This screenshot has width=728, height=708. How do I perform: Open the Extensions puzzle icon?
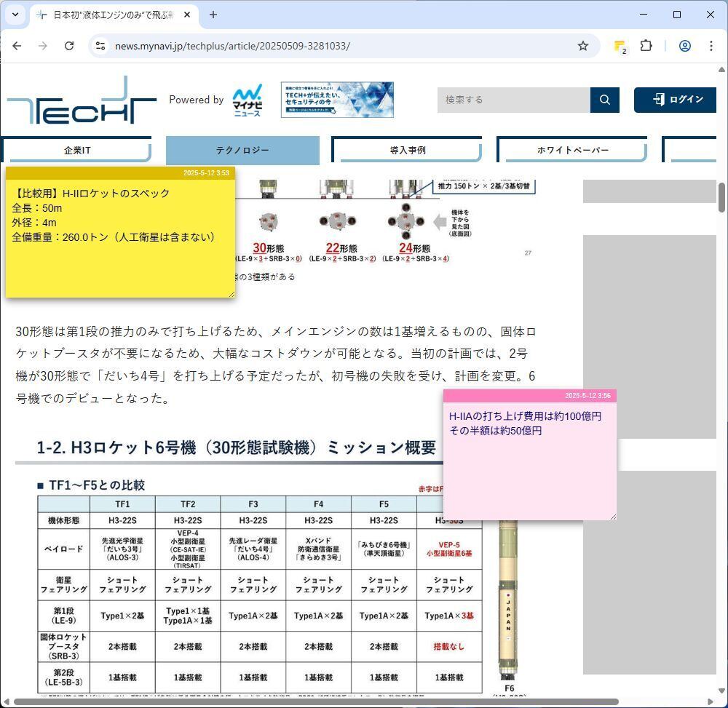point(646,46)
